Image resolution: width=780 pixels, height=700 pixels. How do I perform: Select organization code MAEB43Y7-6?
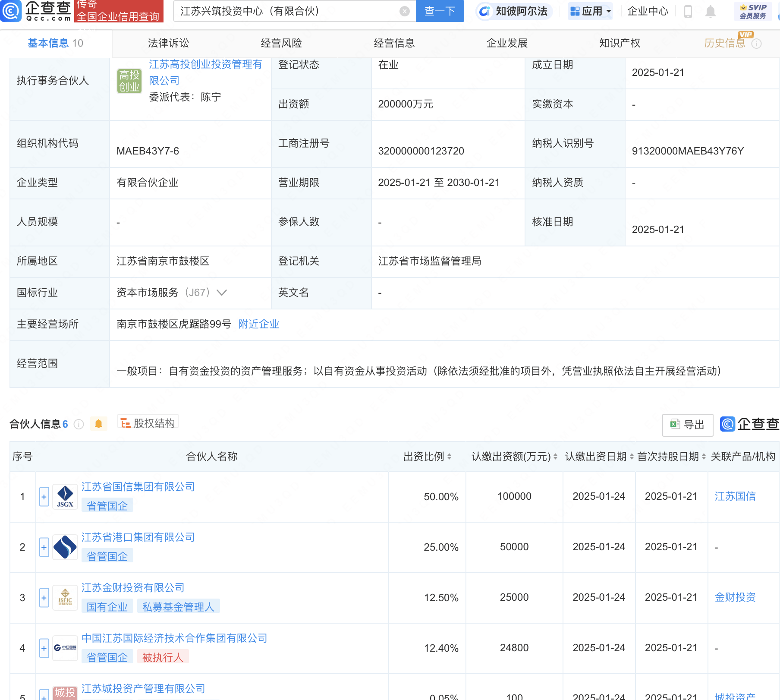pos(148,151)
